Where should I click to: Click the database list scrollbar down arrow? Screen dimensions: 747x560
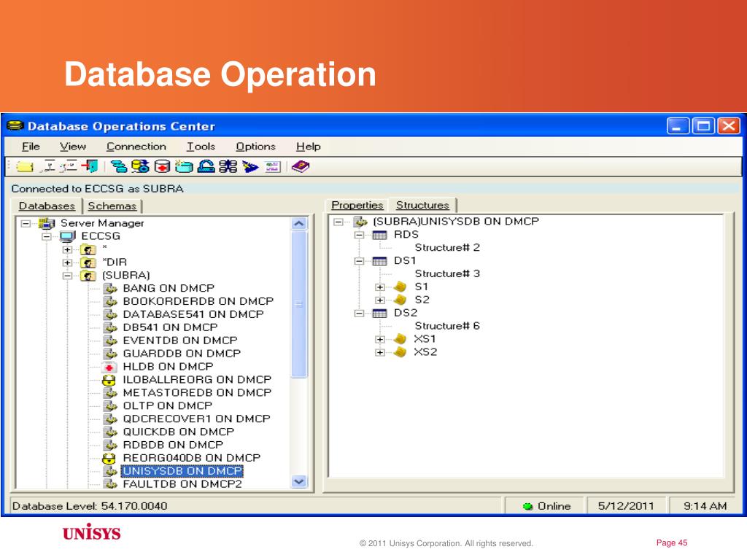click(298, 481)
